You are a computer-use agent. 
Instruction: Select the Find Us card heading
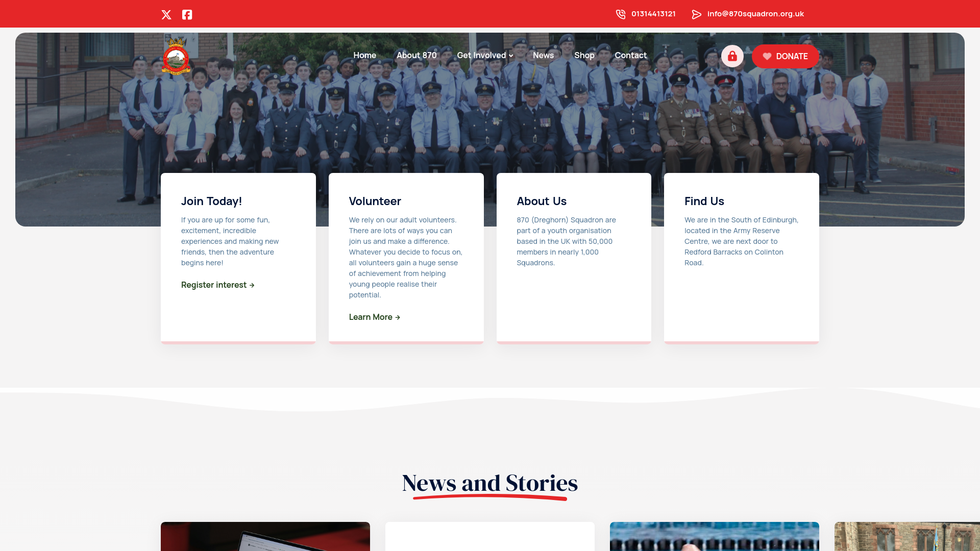704,201
